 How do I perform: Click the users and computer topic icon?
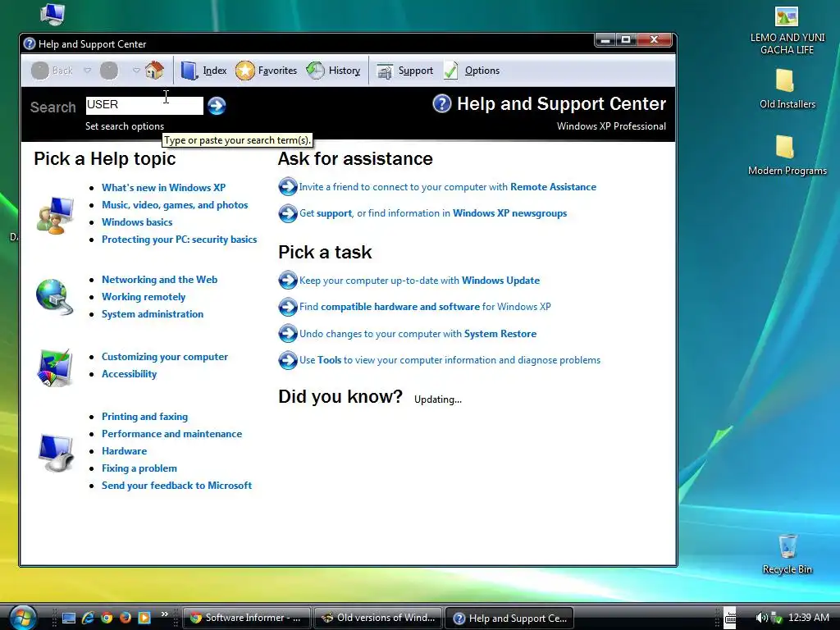click(55, 215)
